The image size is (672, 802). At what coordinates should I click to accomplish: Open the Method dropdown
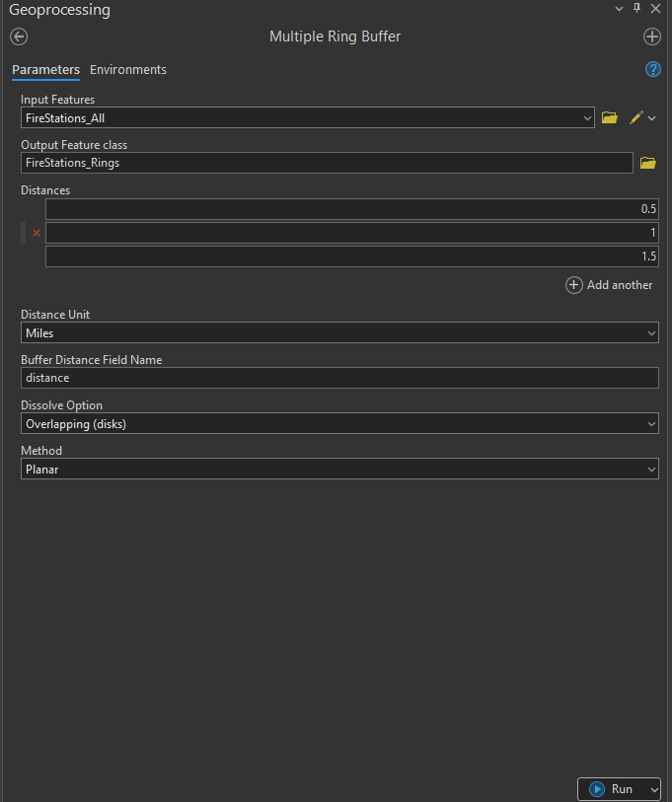click(650, 469)
